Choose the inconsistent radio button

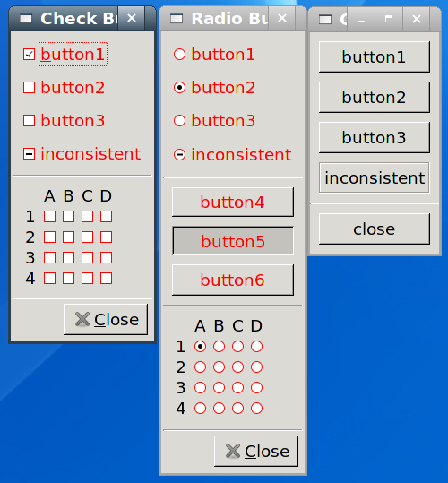pos(179,155)
